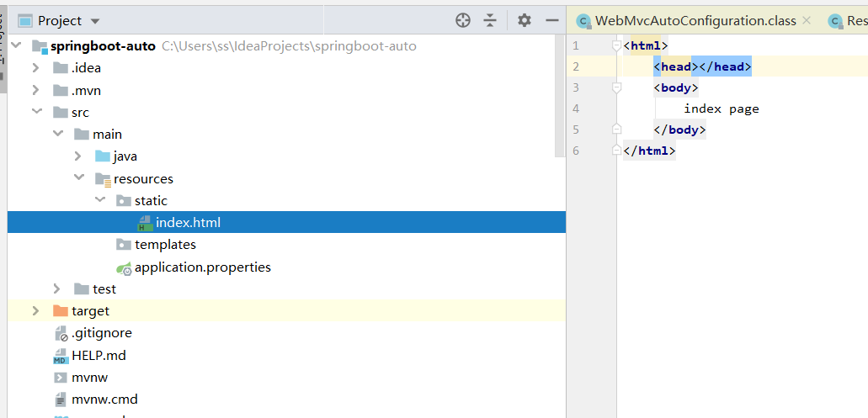Click the closing </body> tag
The height and width of the screenshot is (418, 868).
click(x=679, y=130)
